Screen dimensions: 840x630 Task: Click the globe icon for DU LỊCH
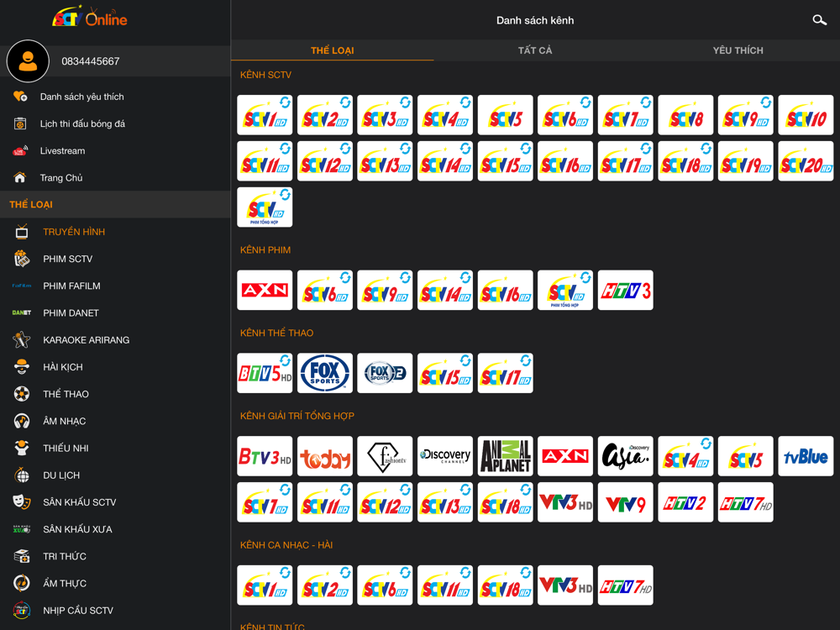(22, 475)
